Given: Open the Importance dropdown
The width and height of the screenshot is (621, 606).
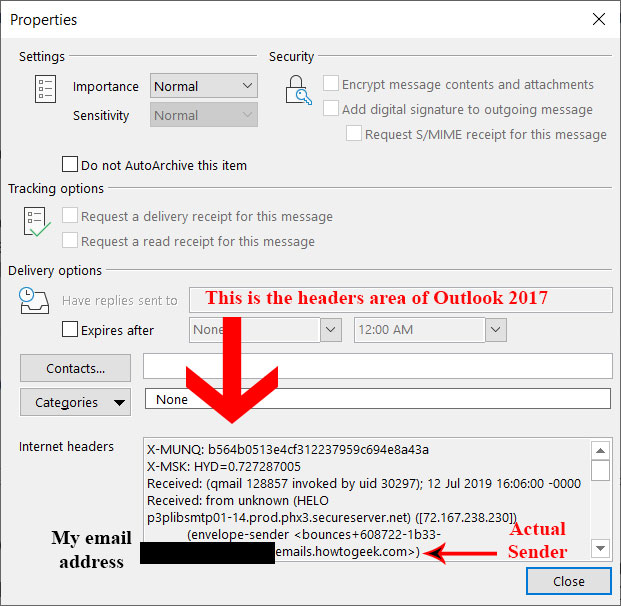Looking at the screenshot, I should pyautogui.click(x=204, y=86).
